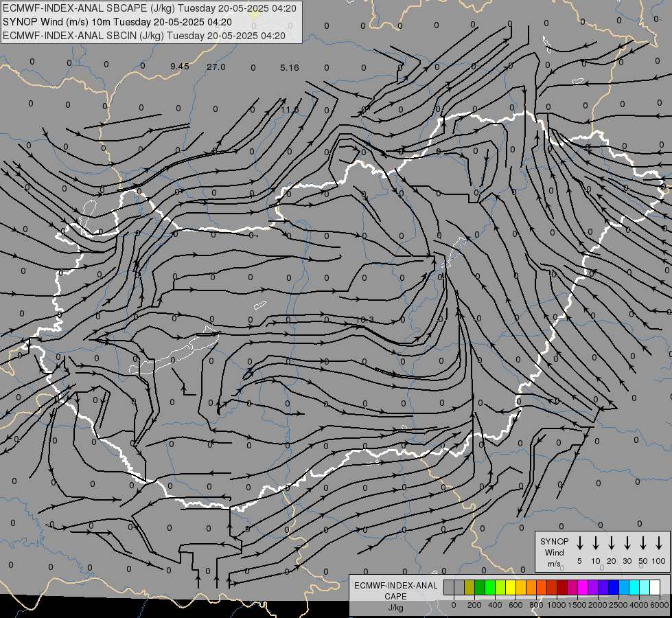This screenshot has height=618, width=672.
Task: Click the 10 m/s wind arrow in legend
Action: [595, 543]
